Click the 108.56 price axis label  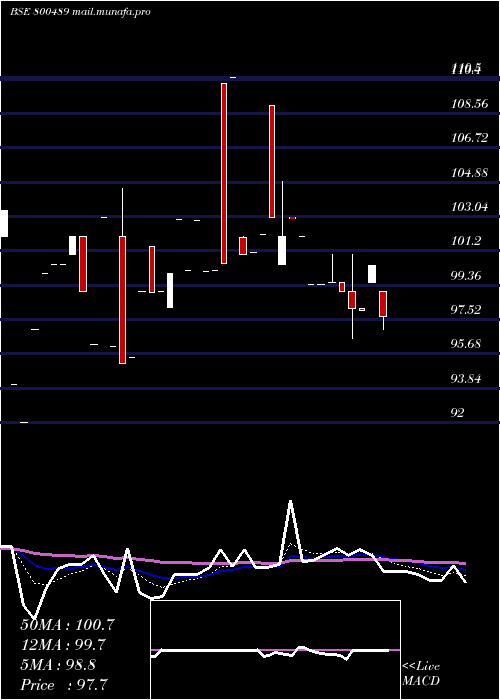(469, 104)
